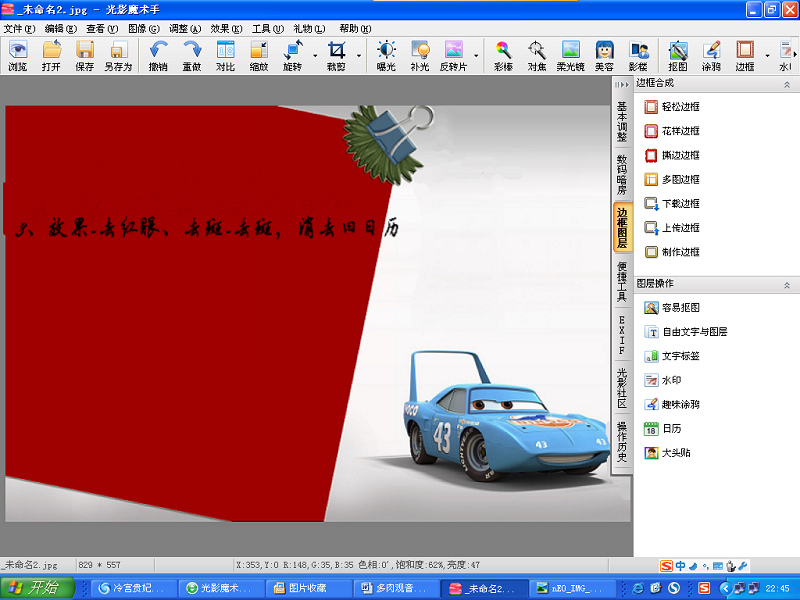Image resolution: width=800 pixels, height=600 pixels.
Task: Switch to 操作历史 vertical tab
Action: (621, 441)
